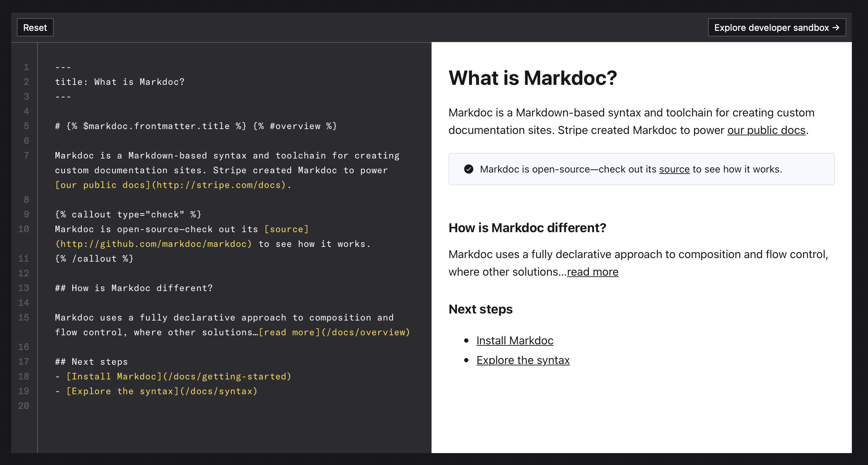
Task: Select the 'What is Markdoc?' preview heading
Action: pyautogui.click(x=533, y=78)
